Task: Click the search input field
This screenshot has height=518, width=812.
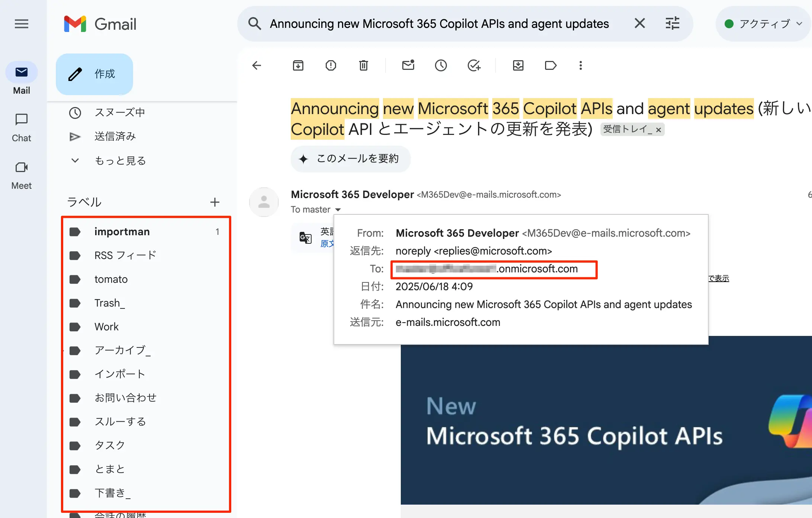Action: pos(439,24)
